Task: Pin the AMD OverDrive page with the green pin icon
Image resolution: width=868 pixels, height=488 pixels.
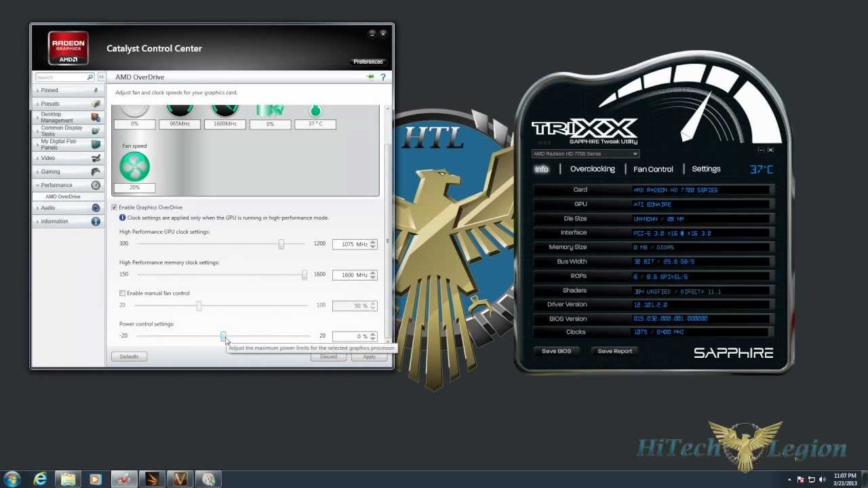Action: [370, 77]
